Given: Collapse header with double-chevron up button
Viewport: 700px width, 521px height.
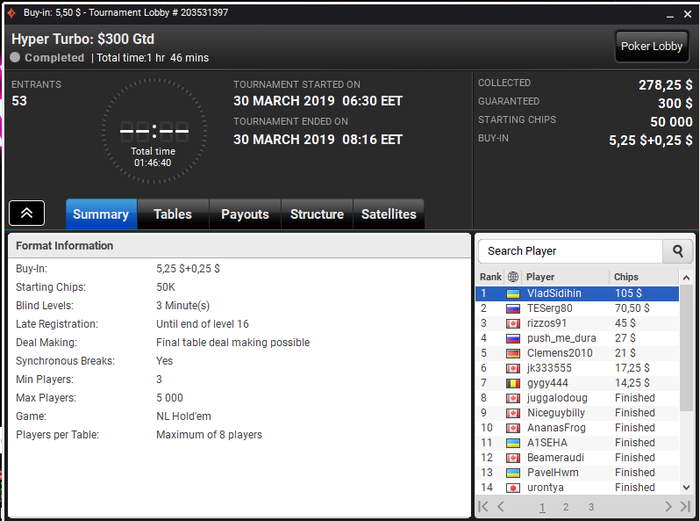Looking at the screenshot, I should (27, 213).
